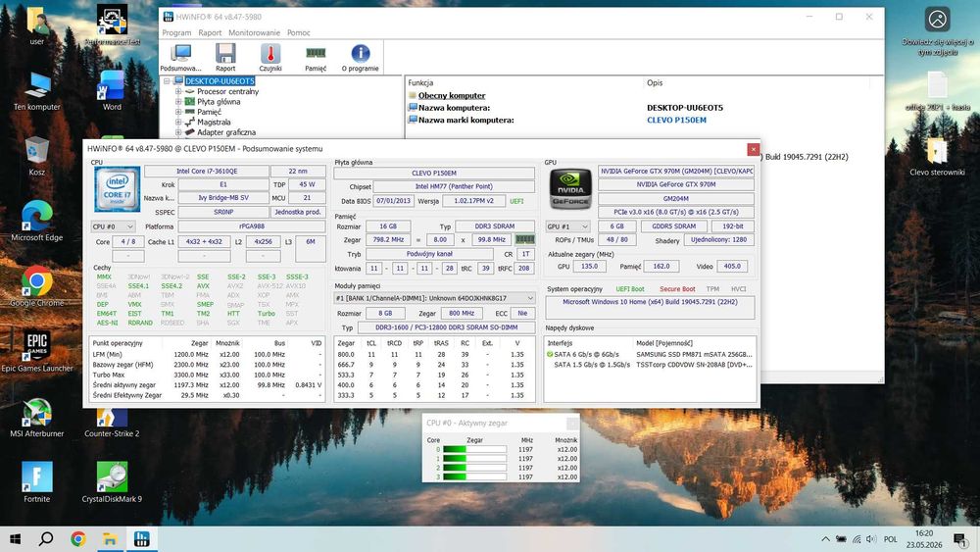Click the Core 3 clock bar
The width and height of the screenshot is (980, 552).
[x=475, y=477]
